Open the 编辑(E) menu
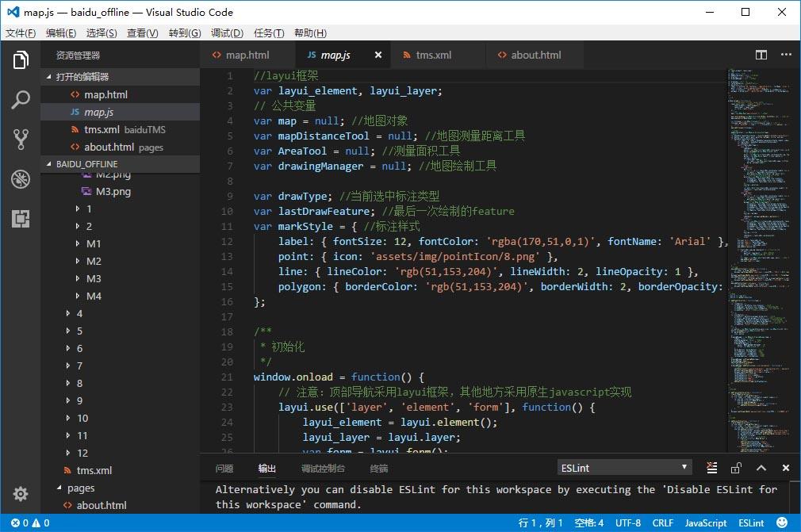Image resolution: width=801 pixels, height=532 pixels. coord(61,33)
